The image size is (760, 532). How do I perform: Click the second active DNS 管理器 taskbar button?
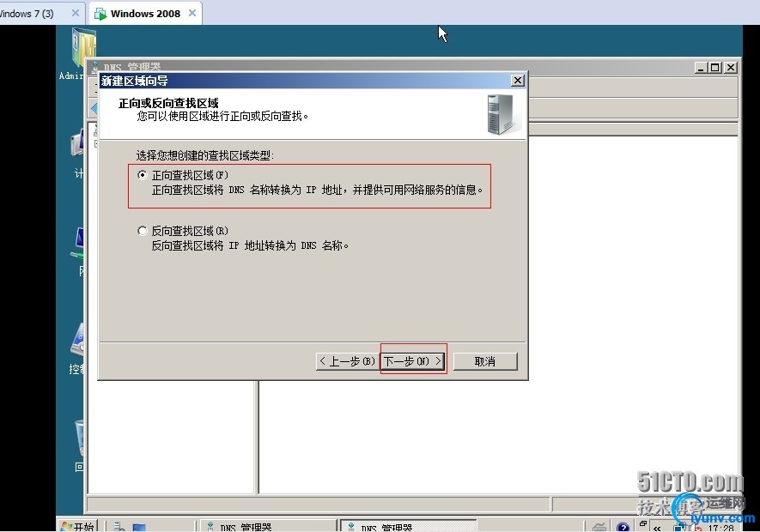pos(408,526)
